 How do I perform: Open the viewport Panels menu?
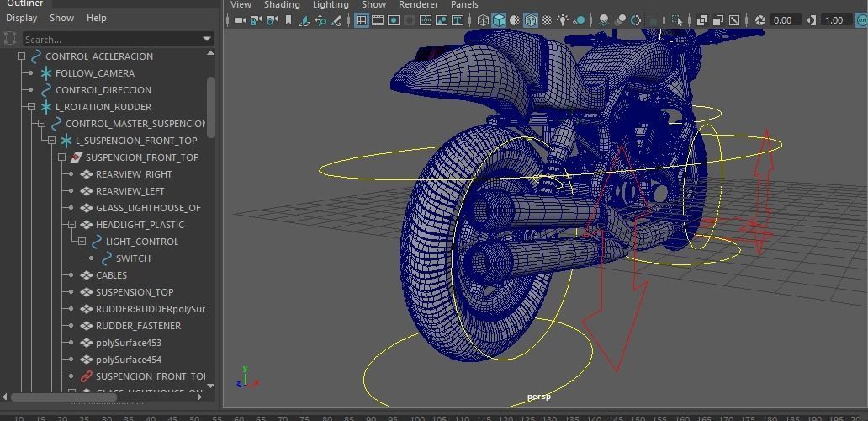(x=464, y=4)
